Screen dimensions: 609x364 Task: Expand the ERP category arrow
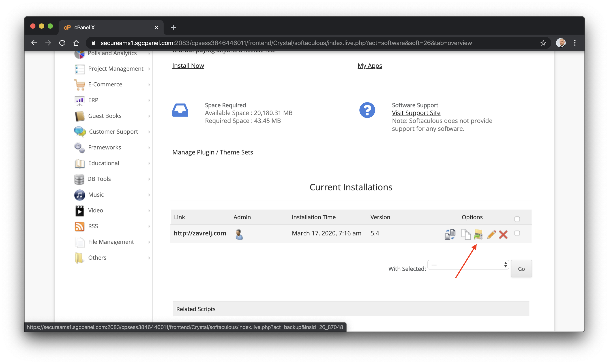(x=149, y=100)
